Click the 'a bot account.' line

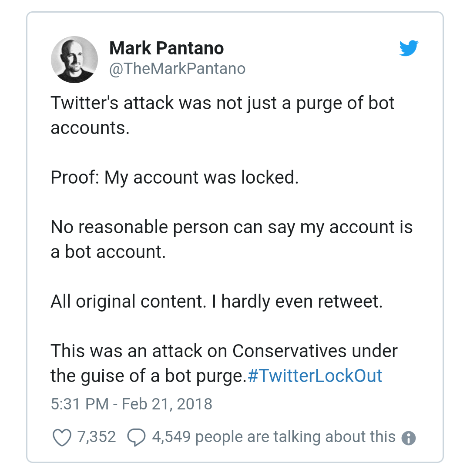[108, 252]
